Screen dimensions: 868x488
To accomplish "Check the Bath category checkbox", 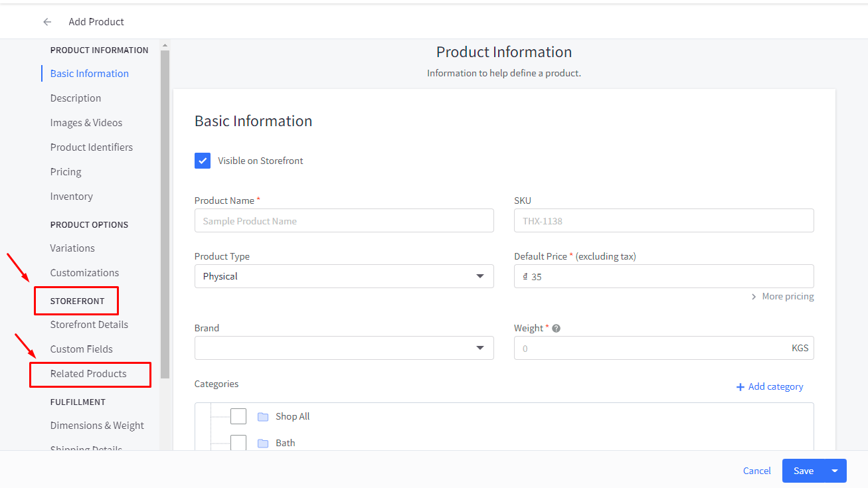I will pos(238,442).
